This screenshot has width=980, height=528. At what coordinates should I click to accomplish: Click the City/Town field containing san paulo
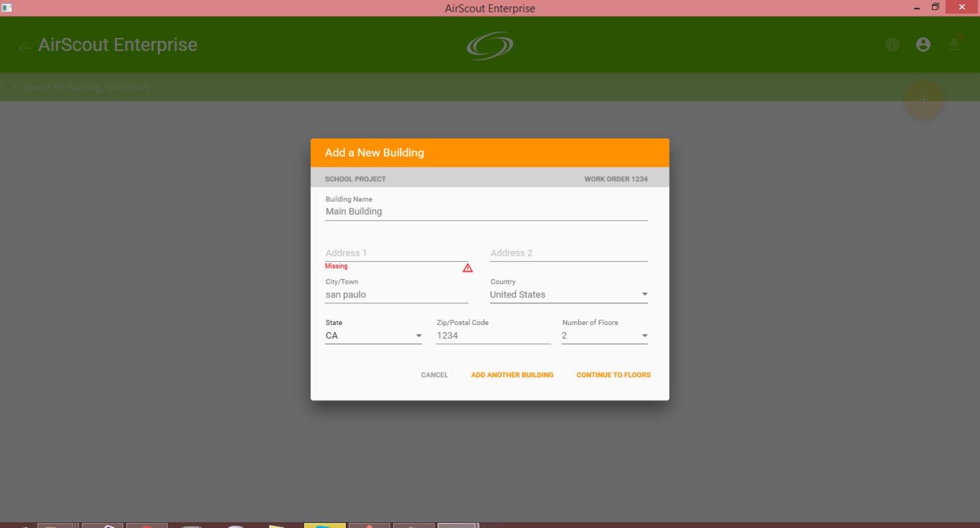click(x=397, y=295)
